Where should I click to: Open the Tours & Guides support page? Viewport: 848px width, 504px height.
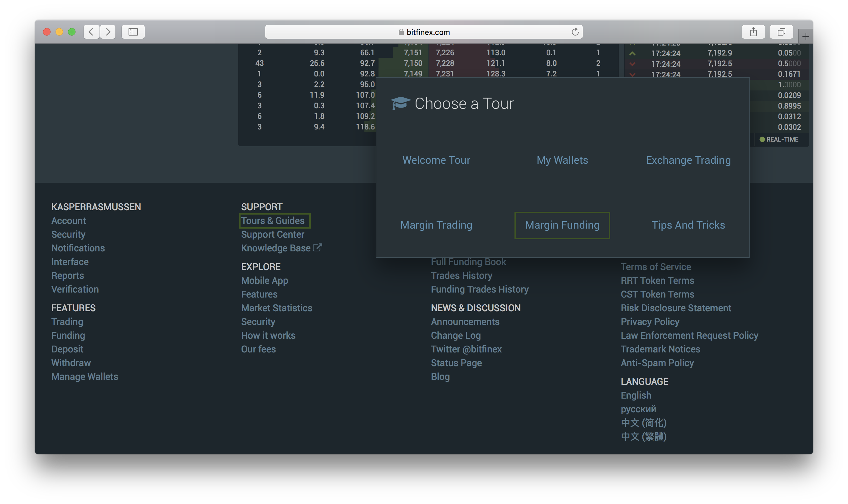(x=272, y=220)
